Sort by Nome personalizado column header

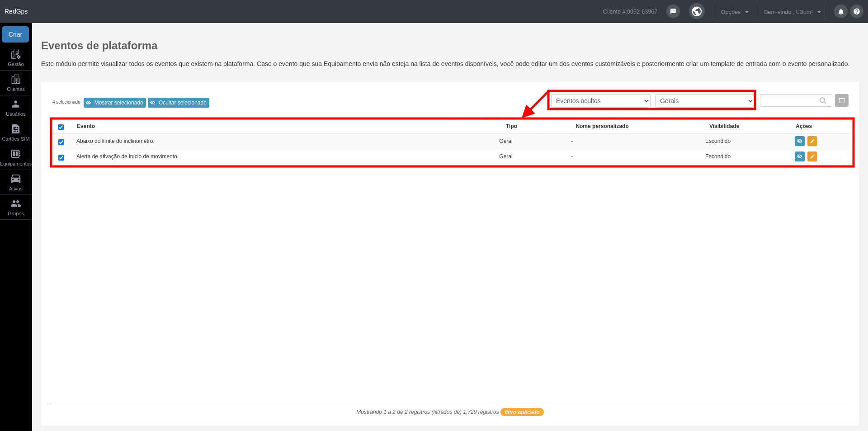602,126
